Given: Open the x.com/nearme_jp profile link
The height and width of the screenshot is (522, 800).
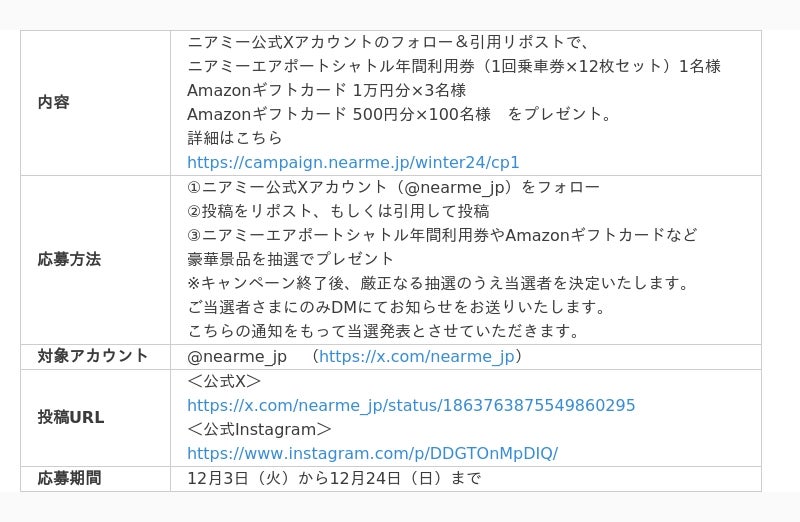Looking at the screenshot, I should pyautogui.click(x=416, y=356).
